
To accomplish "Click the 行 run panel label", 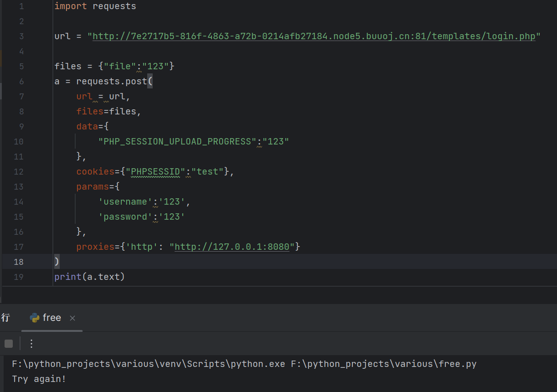I will pyautogui.click(x=5, y=318).
